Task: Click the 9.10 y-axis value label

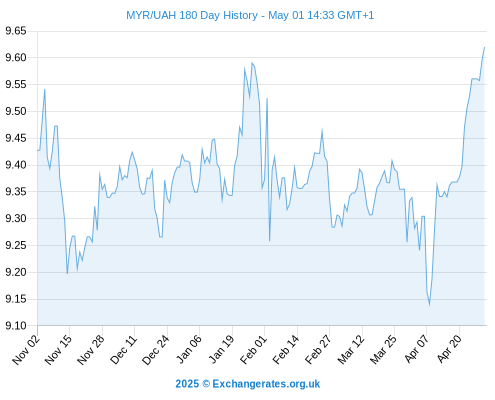Action: [x=16, y=326]
